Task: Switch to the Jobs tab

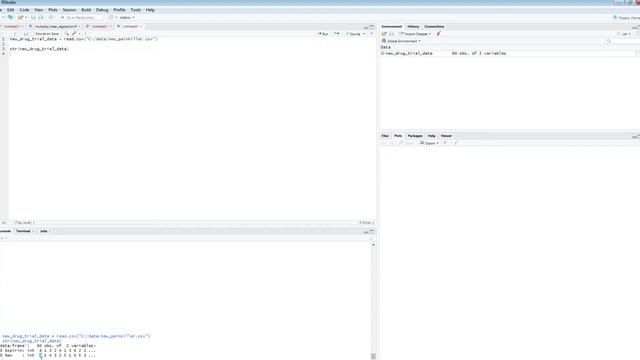Action: click(x=44, y=231)
